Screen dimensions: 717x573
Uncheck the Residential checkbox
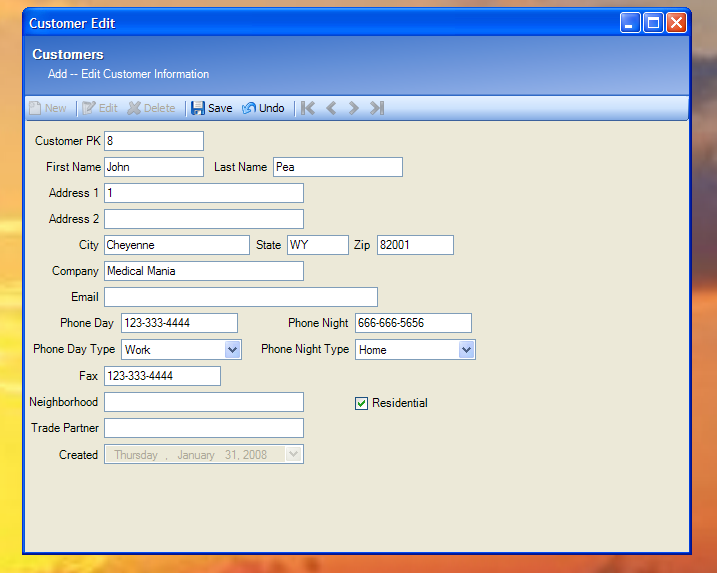click(x=362, y=403)
